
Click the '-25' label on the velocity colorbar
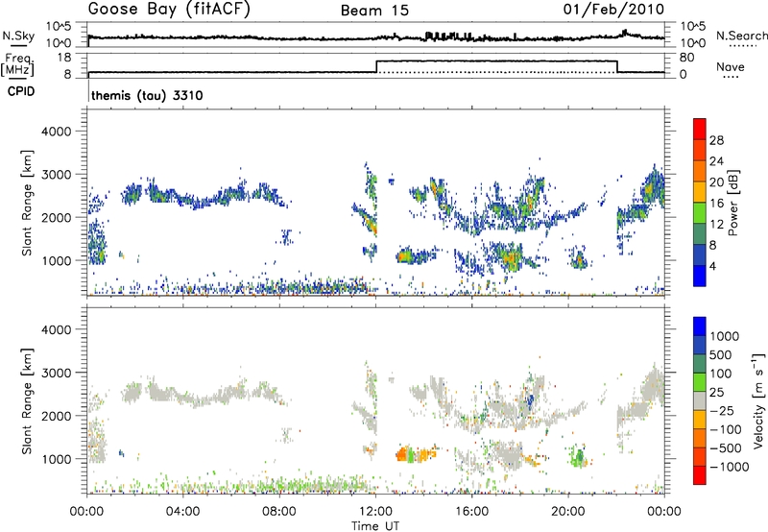coord(722,411)
